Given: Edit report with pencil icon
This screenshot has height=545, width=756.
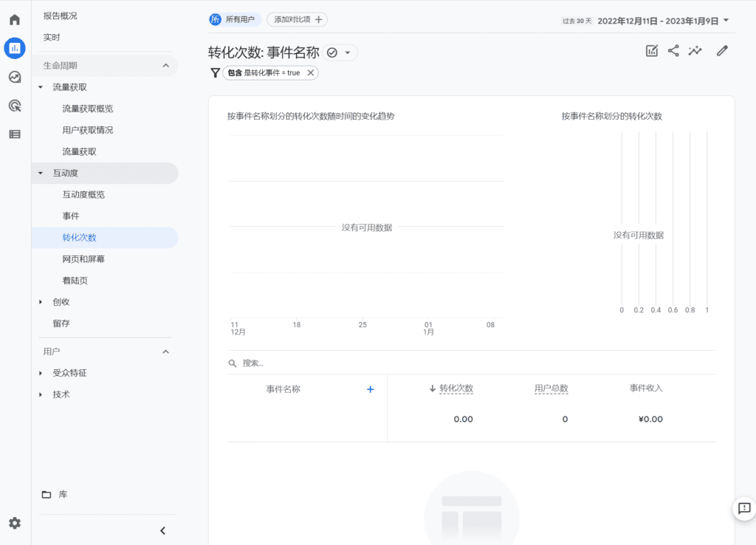Looking at the screenshot, I should (722, 51).
